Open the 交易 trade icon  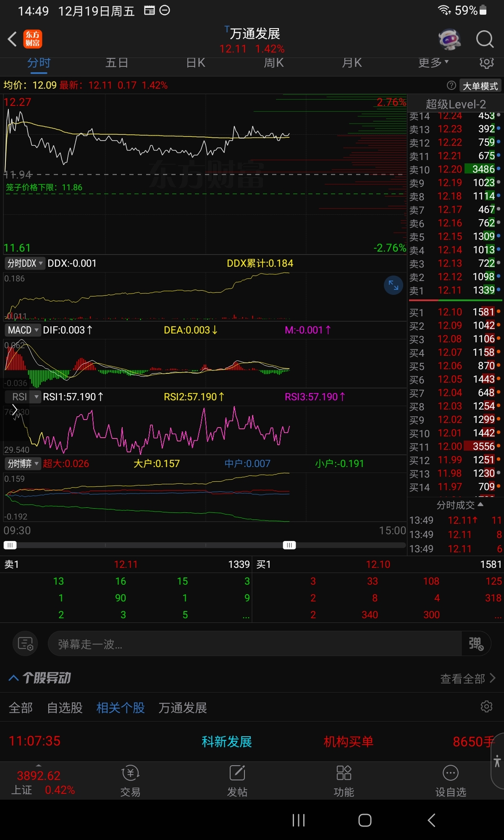(130, 780)
